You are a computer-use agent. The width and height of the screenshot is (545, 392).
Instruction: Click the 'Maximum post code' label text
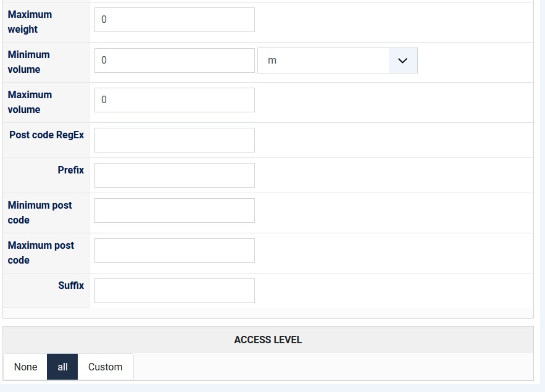tap(41, 252)
